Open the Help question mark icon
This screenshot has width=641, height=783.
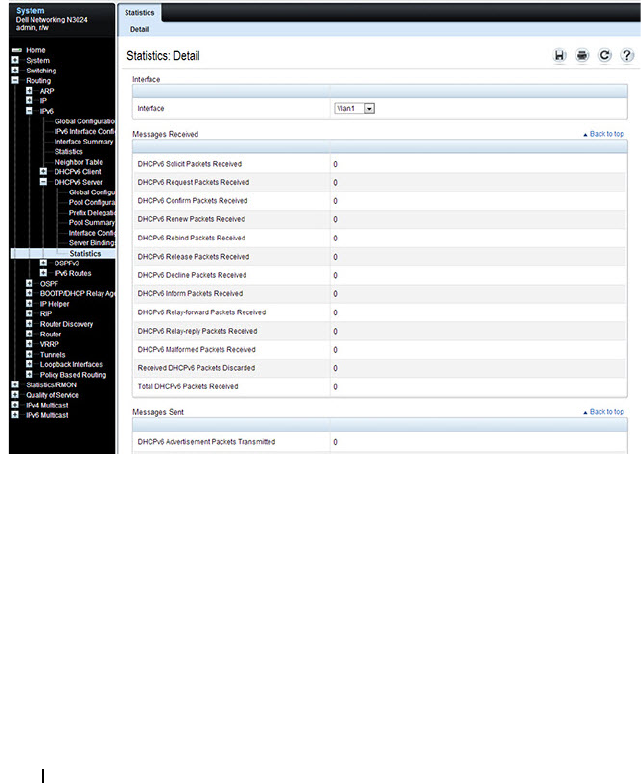tap(627, 55)
